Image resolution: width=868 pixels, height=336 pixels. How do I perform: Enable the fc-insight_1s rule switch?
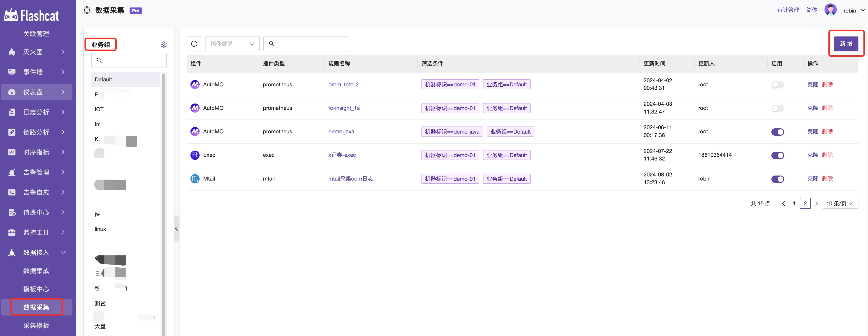777,108
